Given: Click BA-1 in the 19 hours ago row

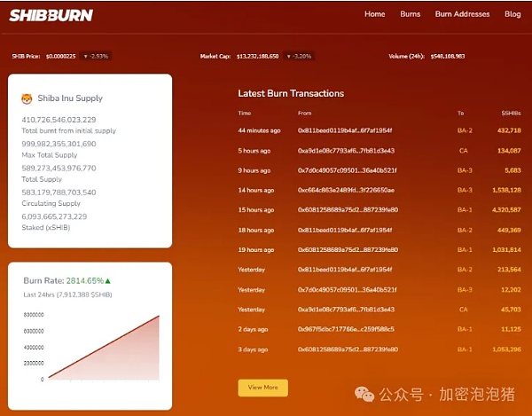Looking at the screenshot, I should point(465,250).
